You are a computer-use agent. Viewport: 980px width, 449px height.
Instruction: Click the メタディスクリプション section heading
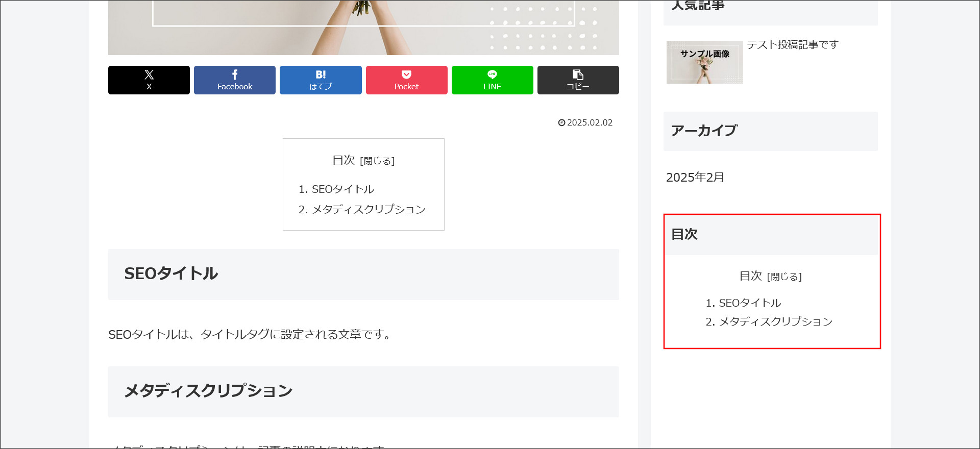[x=363, y=392]
